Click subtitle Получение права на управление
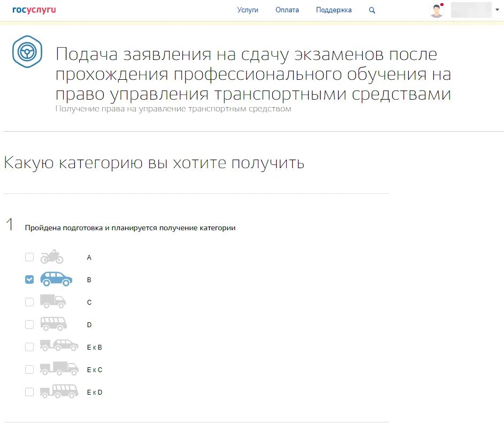This screenshot has height=423, width=504. 173,109
